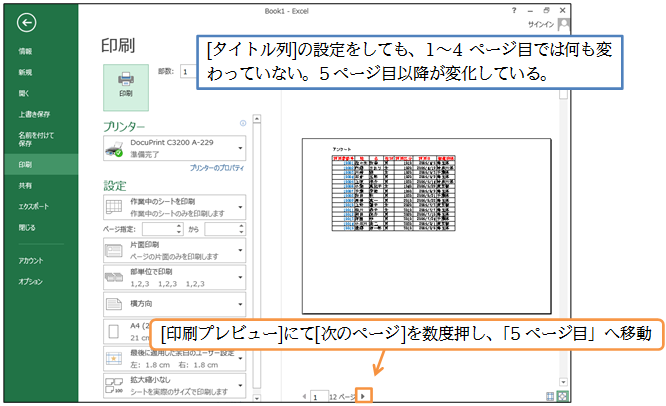This screenshot has width=666, height=406.
Task: Click printer info icon beside プリンター heading
Action: (242, 124)
